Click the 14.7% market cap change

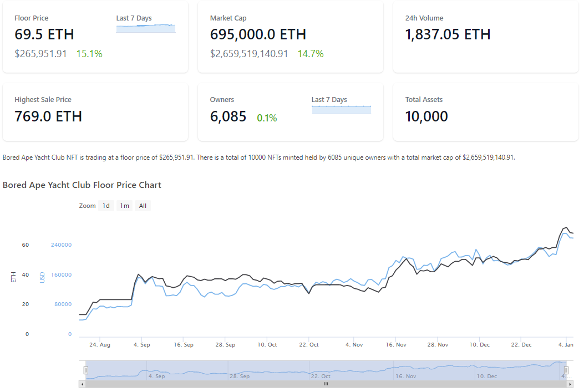tap(311, 54)
